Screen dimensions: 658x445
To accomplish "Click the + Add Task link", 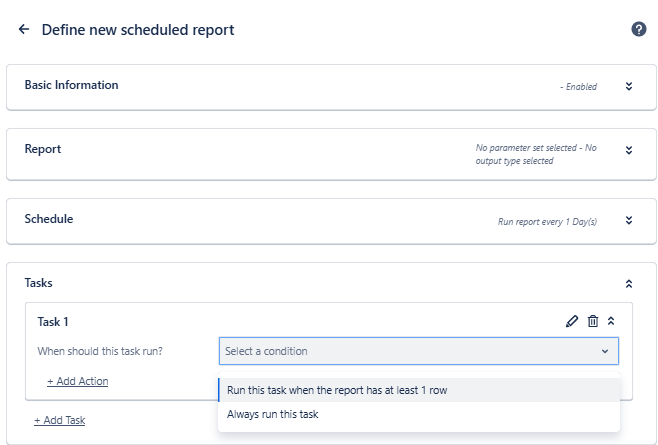I will (59, 420).
